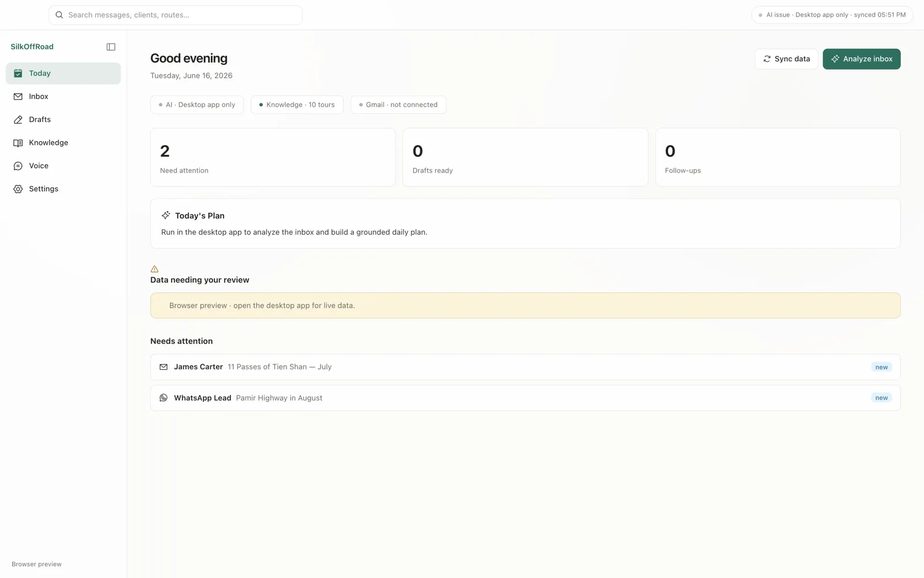
Task: Click the date Tuesday, June 16, 2026
Action: tap(191, 76)
